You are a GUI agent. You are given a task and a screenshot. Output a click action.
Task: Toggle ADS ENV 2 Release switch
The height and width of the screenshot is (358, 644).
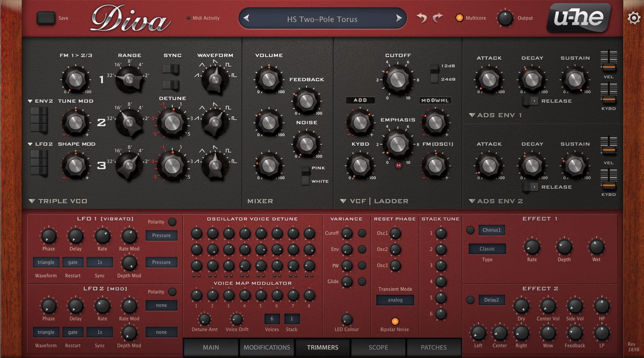(530, 187)
